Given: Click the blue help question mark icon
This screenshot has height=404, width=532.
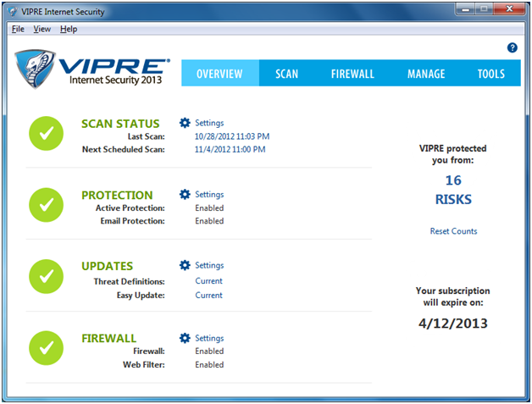Looking at the screenshot, I should click(x=512, y=47).
